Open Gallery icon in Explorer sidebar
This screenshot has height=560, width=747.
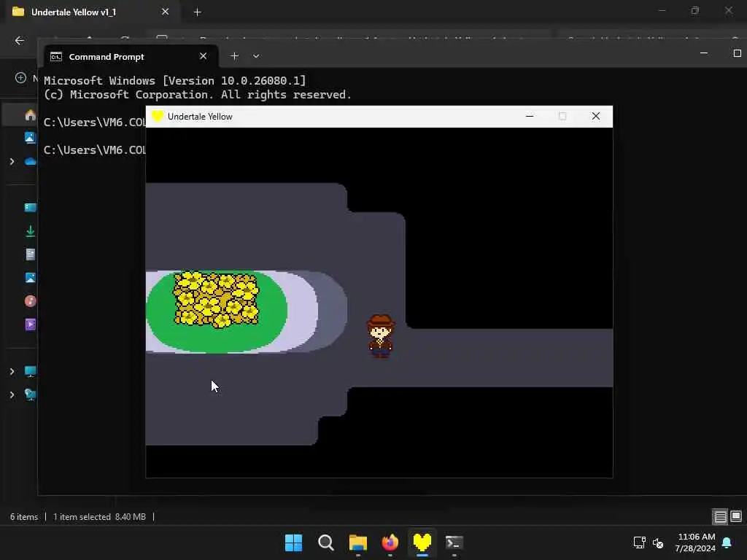click(x=30, y=138)
